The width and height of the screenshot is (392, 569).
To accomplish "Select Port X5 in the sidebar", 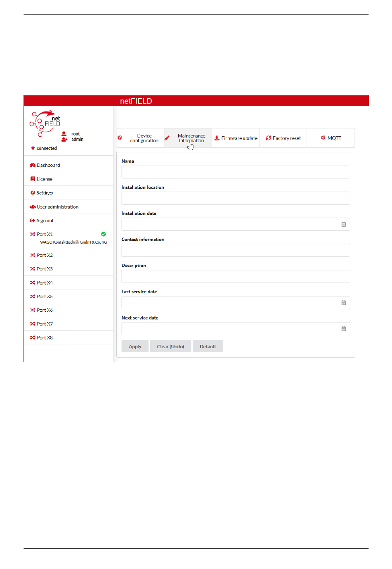I will coord(68,296).
